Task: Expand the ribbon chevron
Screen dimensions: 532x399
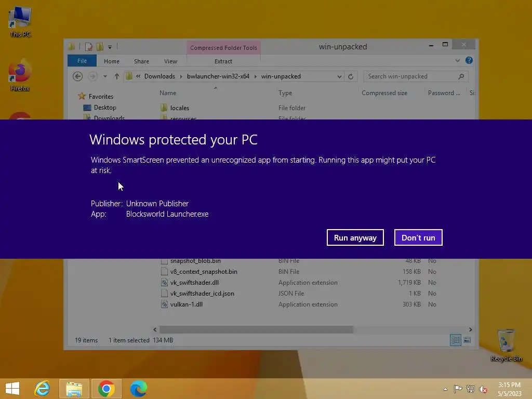Action: tap(457, 60)
